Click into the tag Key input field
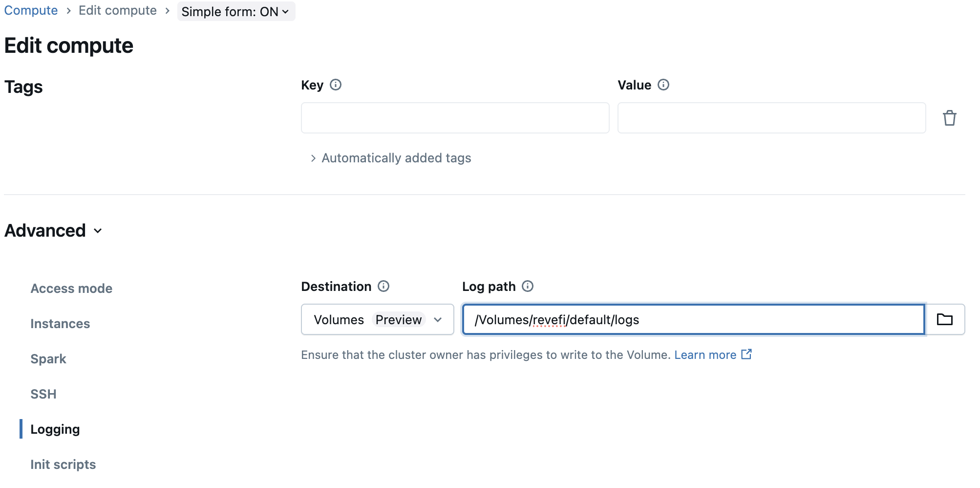Viewport: 980px width, 488px height. click(x=455, y=118)
